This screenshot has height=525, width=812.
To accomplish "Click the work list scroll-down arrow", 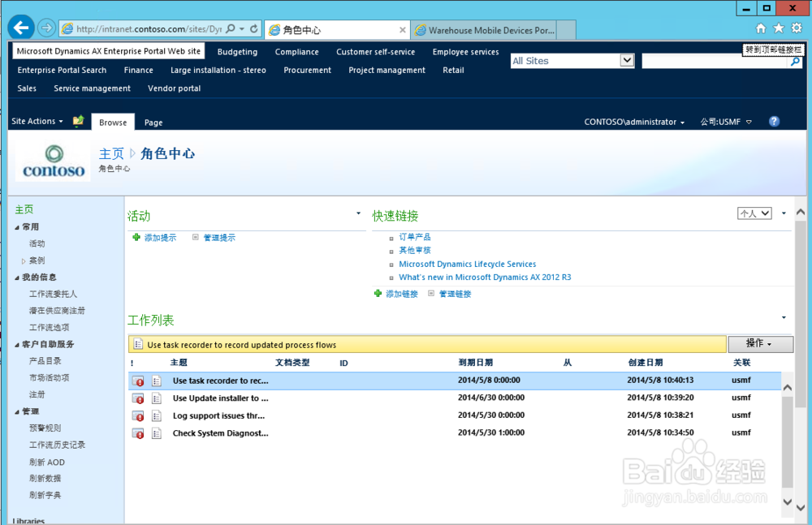I will tap(787, 501).
